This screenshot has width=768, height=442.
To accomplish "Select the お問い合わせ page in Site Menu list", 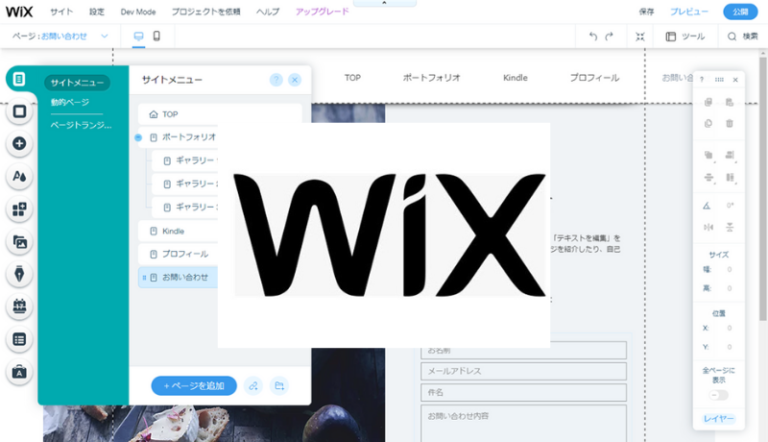I will (x=178, y=277).
